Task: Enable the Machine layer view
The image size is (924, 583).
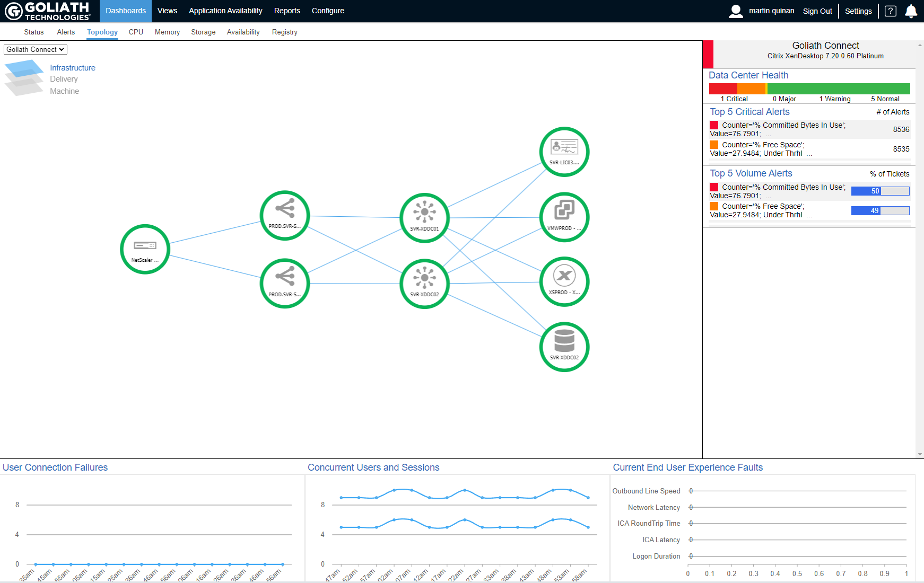Action: tap(64, 91)
